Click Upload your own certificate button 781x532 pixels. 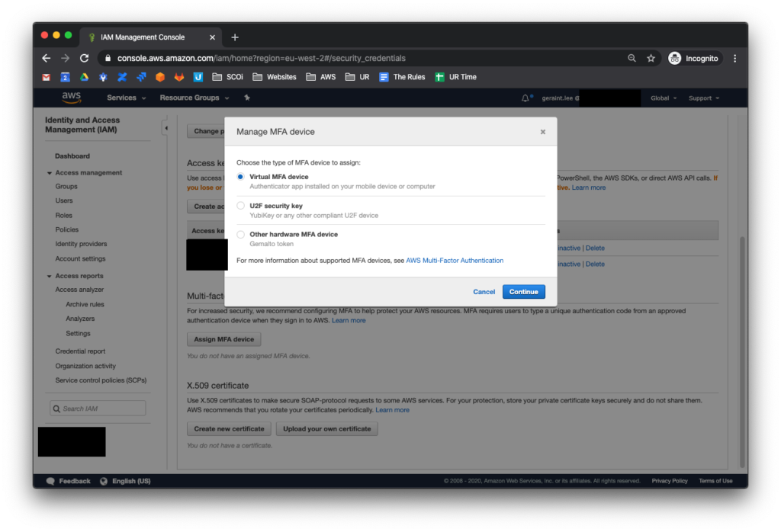[x=326, y=429]
